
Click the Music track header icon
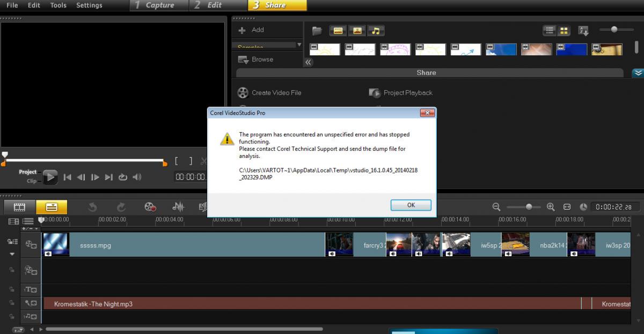[x=31, y=317]
